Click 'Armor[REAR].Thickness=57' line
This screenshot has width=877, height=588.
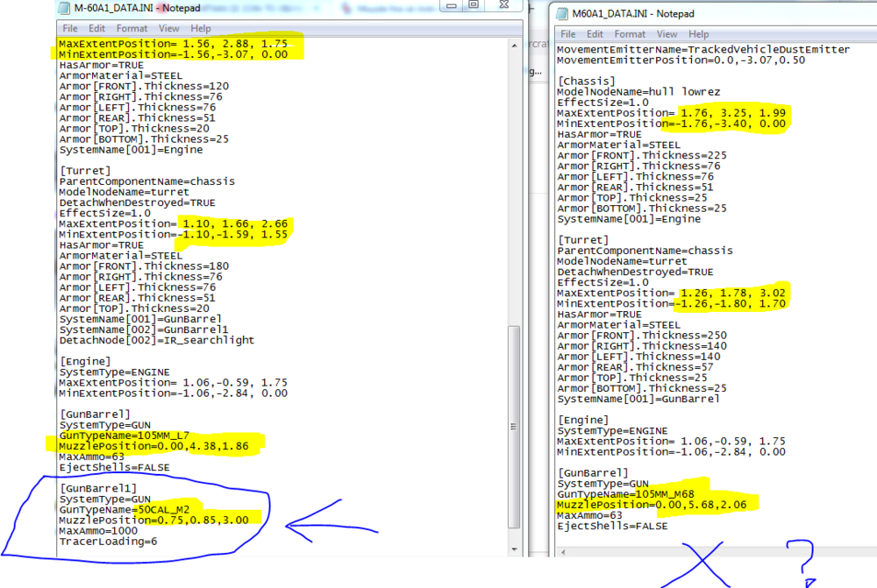coord(635,367)
